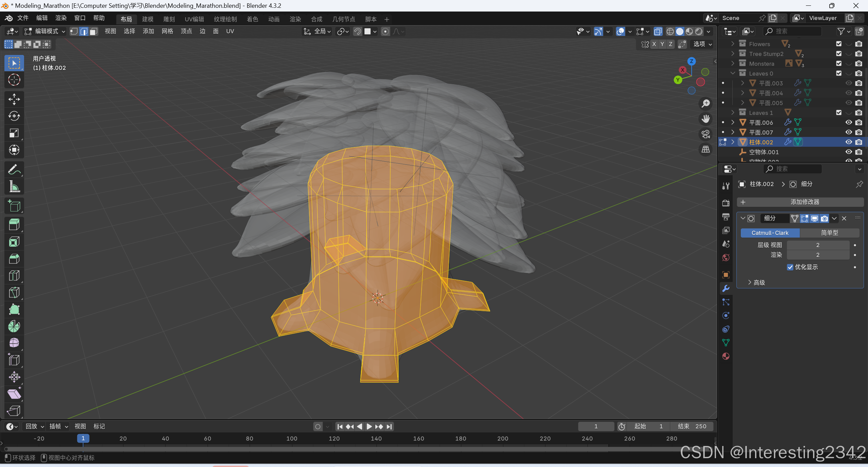Viewport: 868px width, 467px height.
Task: Activate the Extrude Region tool
Action: tap(14, 225)
